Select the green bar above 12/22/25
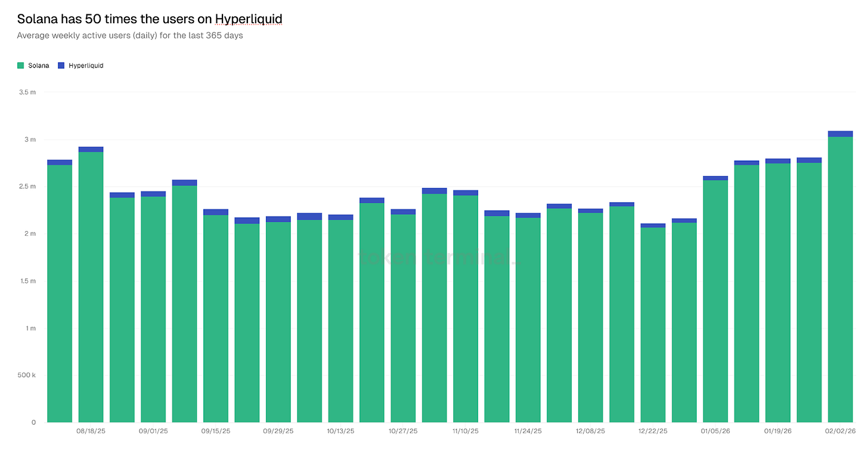The width and height of the screenshot is (868, 451). tap(653, 325)
